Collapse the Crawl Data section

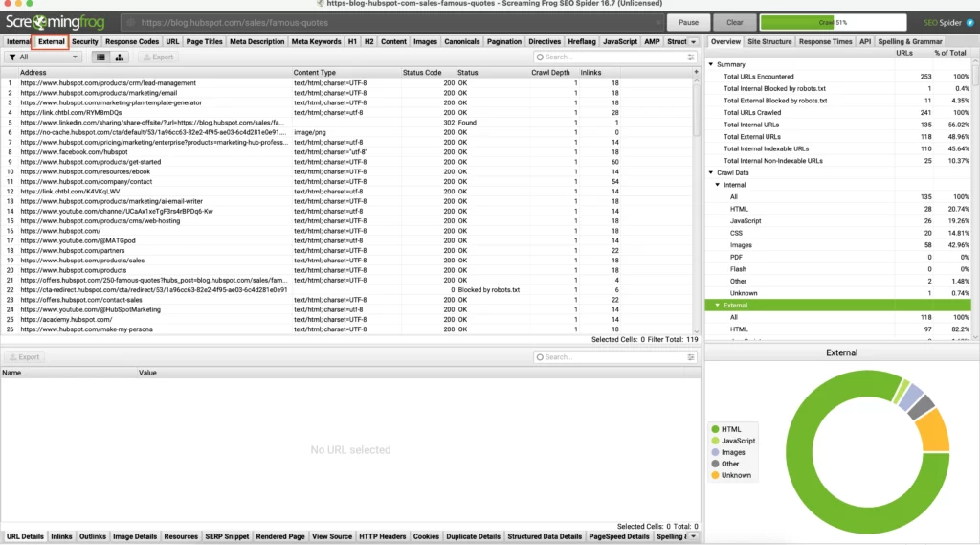[x=711, y=172]
